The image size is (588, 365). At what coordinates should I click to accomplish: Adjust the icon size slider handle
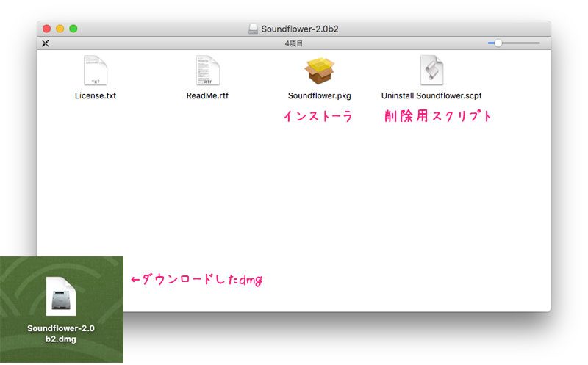click(x=498, y=43)
